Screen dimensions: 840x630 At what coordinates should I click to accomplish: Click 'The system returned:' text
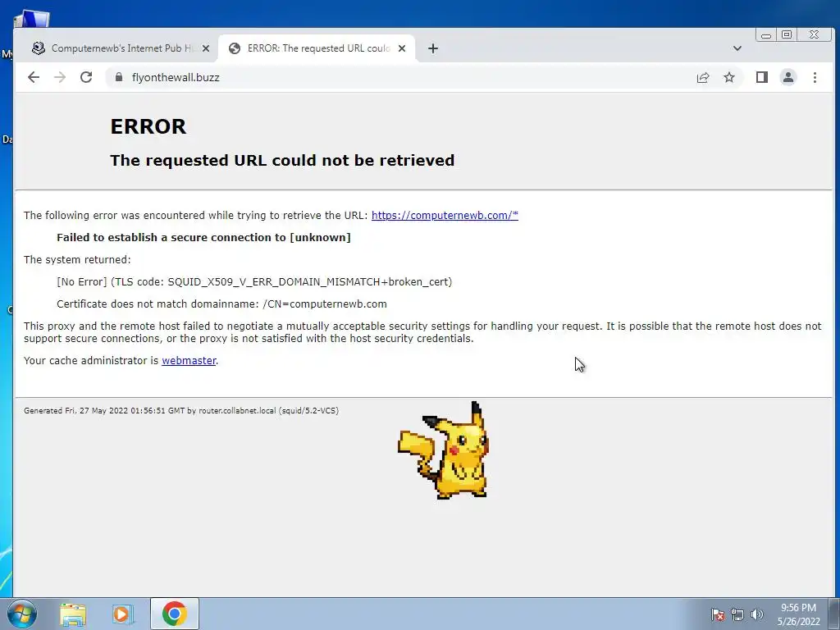click(x=77, y=260)
